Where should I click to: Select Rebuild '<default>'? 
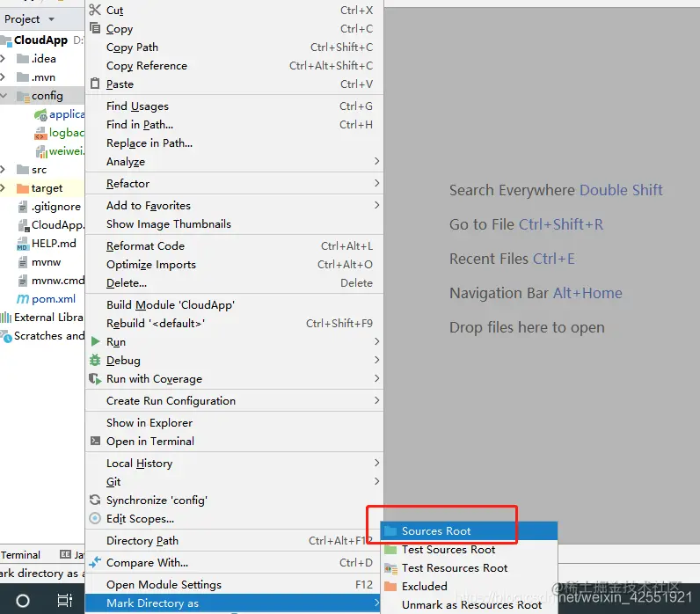coord(235,324)
